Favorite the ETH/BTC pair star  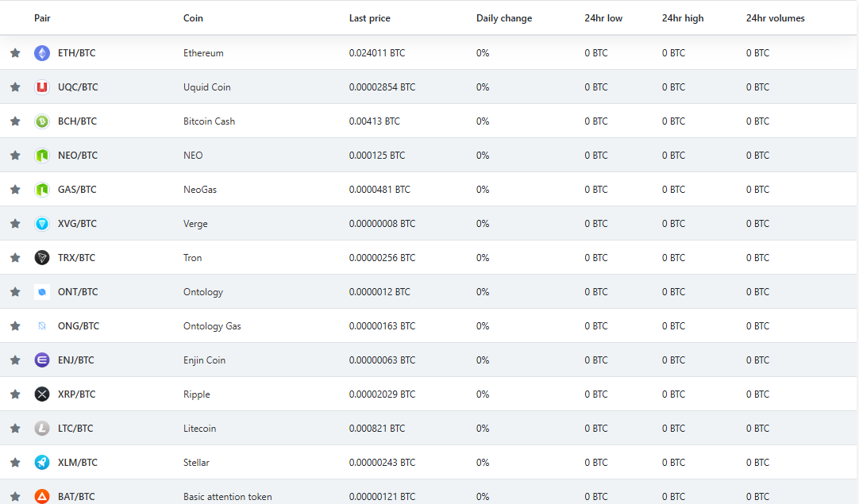pyautogui.click(x=15, y=53)
